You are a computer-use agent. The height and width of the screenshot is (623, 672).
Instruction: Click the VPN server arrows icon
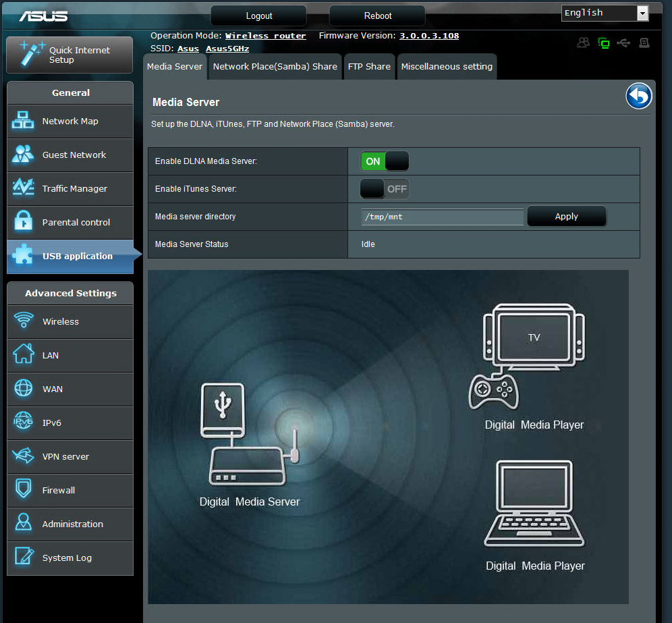tap(23, 456)
